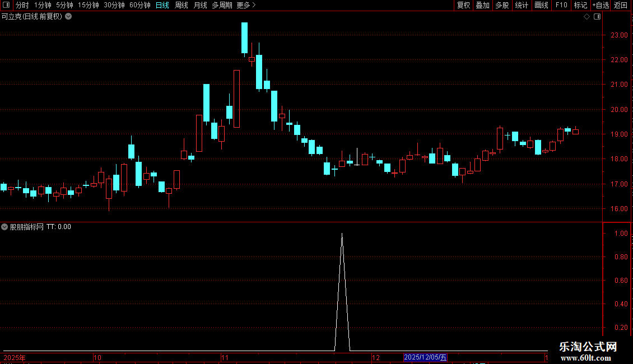Image resolution: width=633 pixels, height=364 pixels.
Task: Select the 月线 monthly period tab
Action: [200, 5]
